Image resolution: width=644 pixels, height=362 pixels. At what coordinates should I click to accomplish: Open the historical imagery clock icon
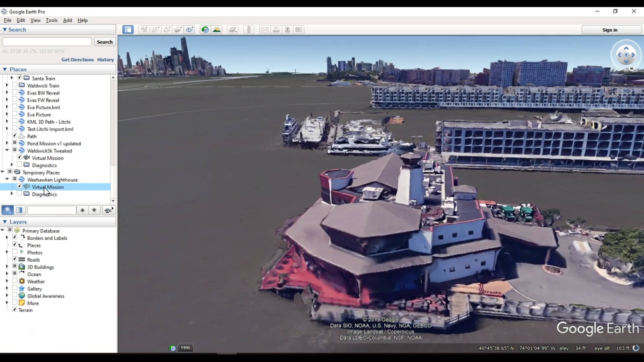(205, 30)
